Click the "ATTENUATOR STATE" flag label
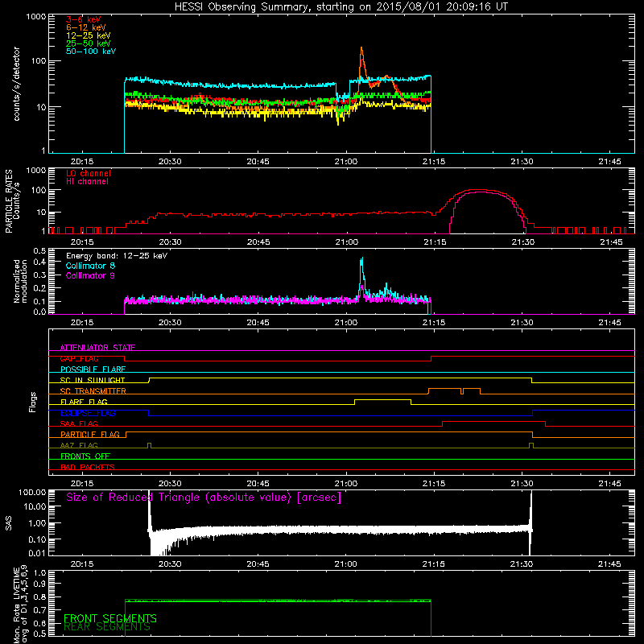The image size is (644, 644). click(97, 348)
